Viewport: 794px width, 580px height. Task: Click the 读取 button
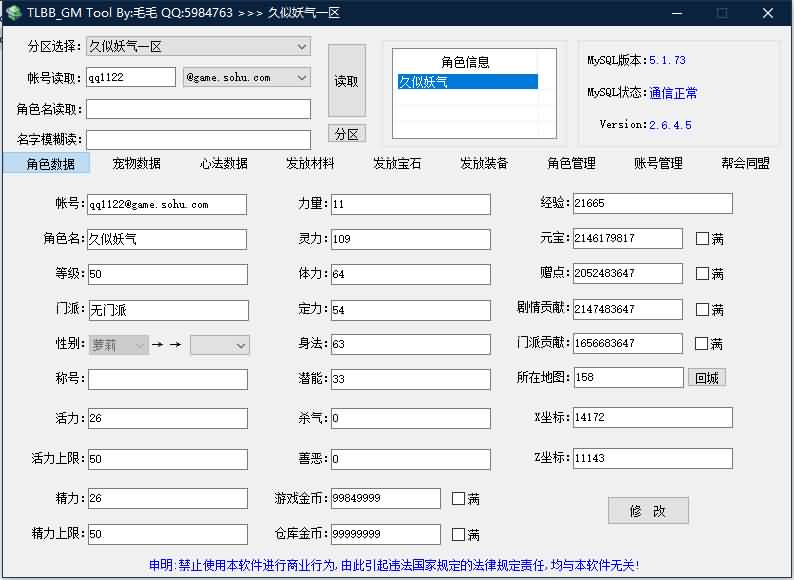(347, 81)
